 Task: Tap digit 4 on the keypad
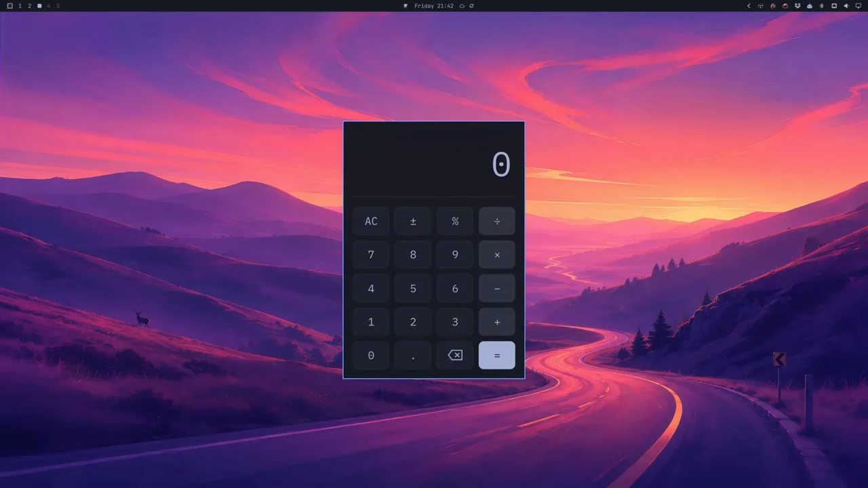coord(371,289)
